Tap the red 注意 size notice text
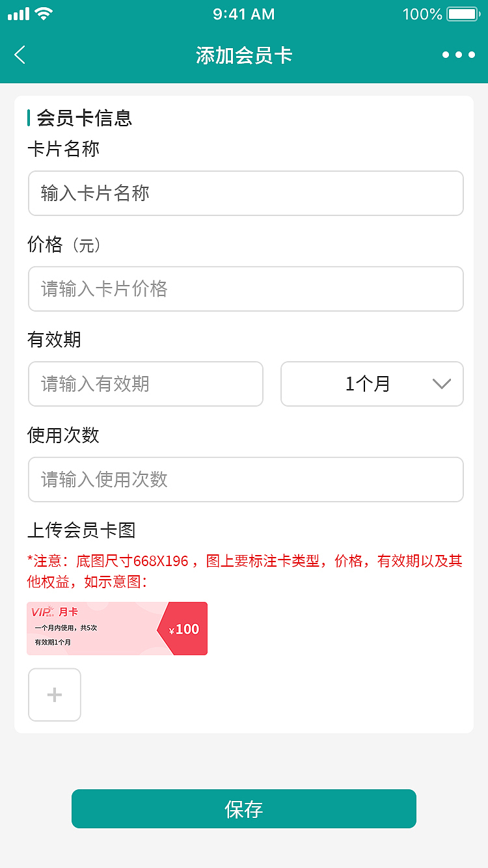Screen dimensions: 488x868 [x=244, y=571]
